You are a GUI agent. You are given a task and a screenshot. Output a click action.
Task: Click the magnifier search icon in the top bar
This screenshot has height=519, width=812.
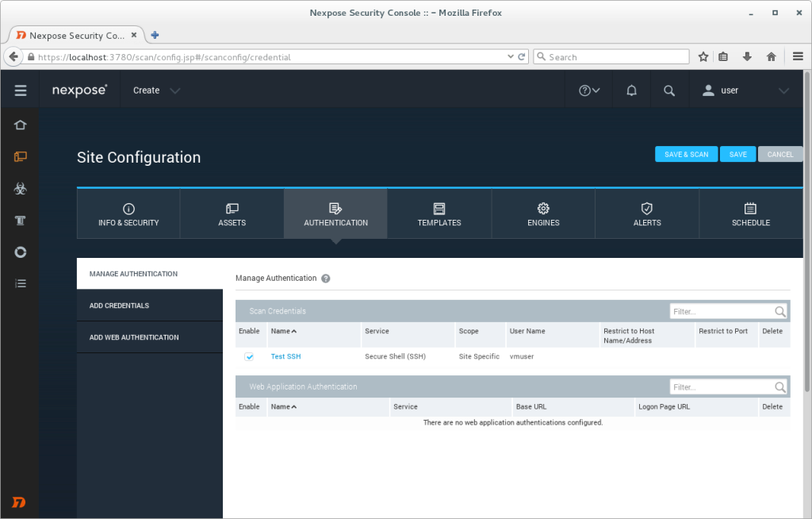(x=669, y=90)
